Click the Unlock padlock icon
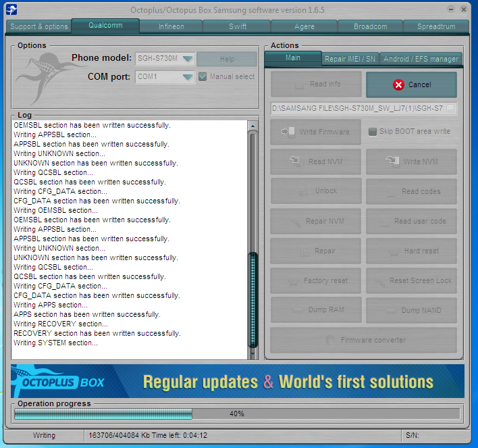 pyautogui.click(x=303, y=192)
